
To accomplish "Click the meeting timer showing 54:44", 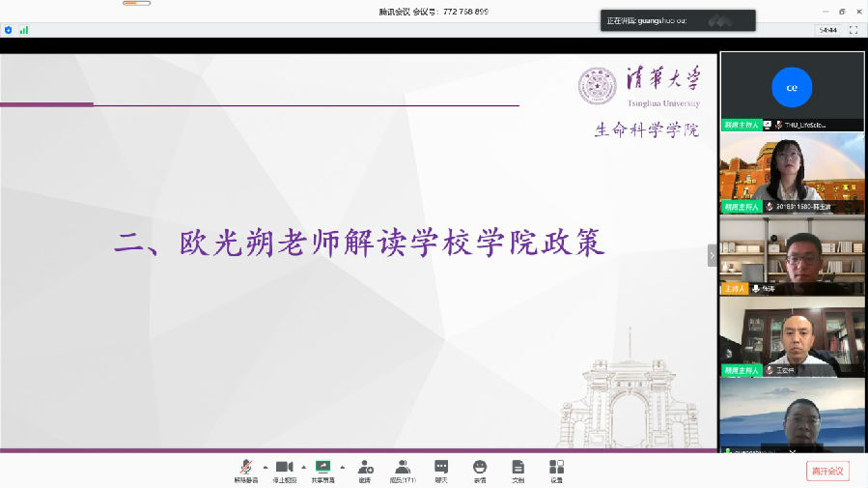I will 827,30.
